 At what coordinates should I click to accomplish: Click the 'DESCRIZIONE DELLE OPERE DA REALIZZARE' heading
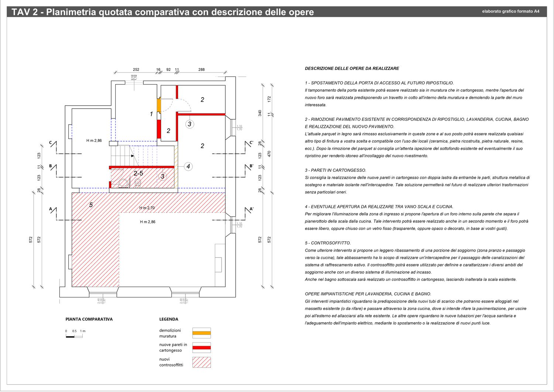pos(352,69)
